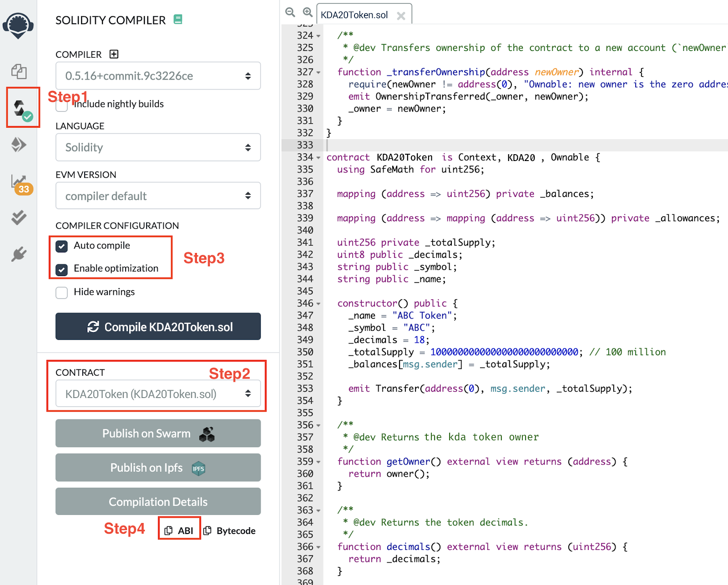Open the Deploy & Run Transactions icon
The width and height of the screenshot is (728, 585).
[19, 145]
